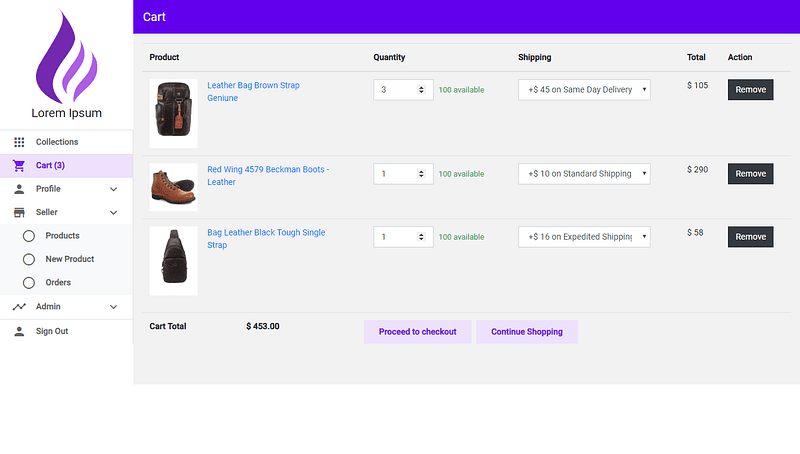The width and height of the screenshot is (800, 454).
Task: Click the Admin trend chart icon
Action: [19, 307]
